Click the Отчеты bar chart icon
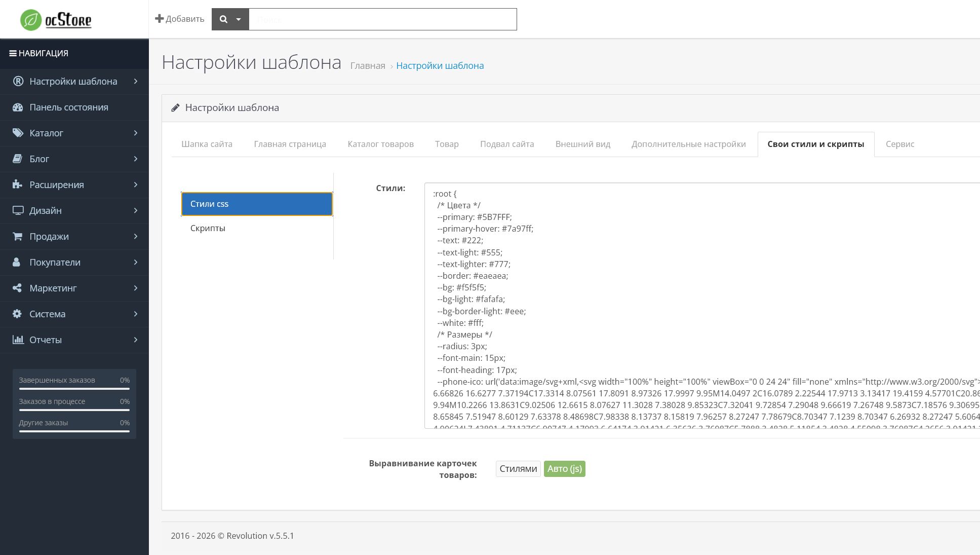This screenshot has height=555, width=980. click(18, 340)
